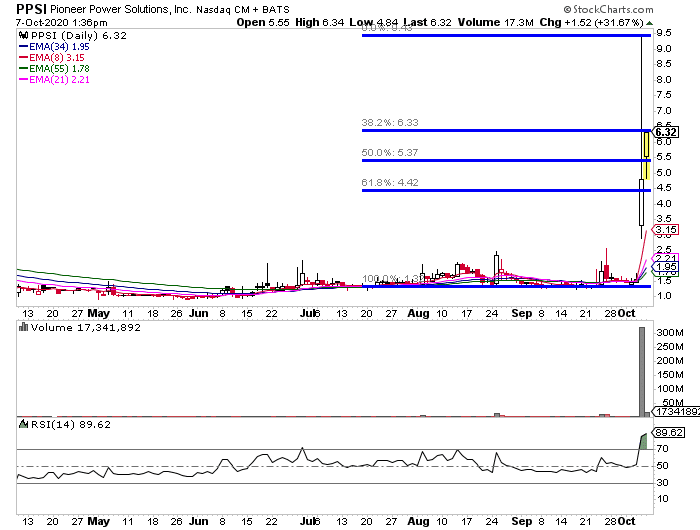Click the StockCharts.com watermark text
This screenshot has height=530, width=700.
(x=608, y=9)
